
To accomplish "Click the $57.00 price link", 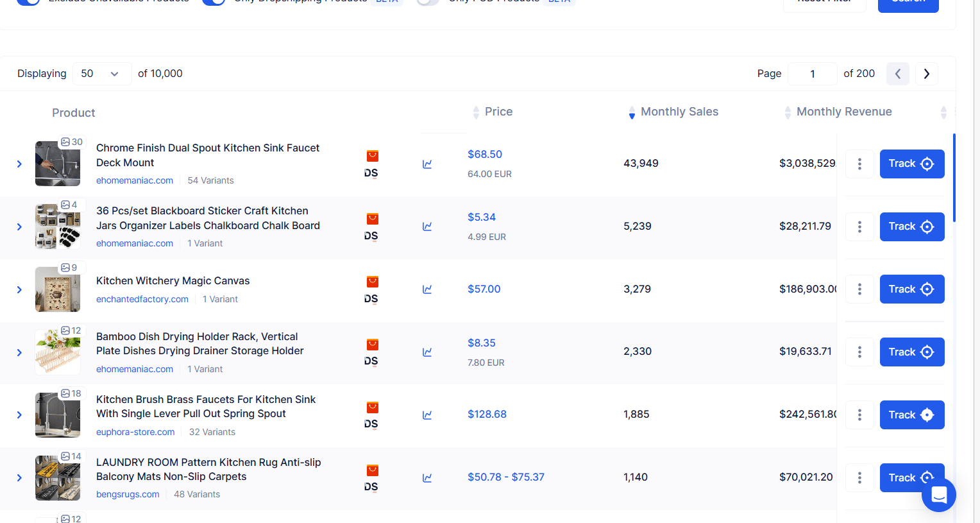I will pos(484,289).
